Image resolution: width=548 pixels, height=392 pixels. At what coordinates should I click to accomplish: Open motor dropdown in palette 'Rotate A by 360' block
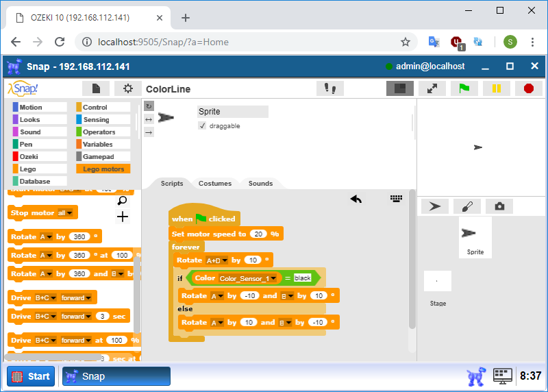pyautogui.click(x=46, y=236)
